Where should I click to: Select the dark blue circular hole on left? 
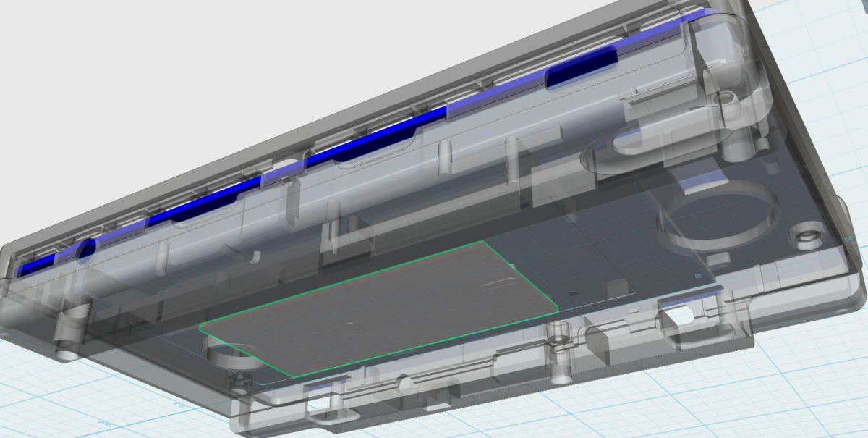[85, 250]
